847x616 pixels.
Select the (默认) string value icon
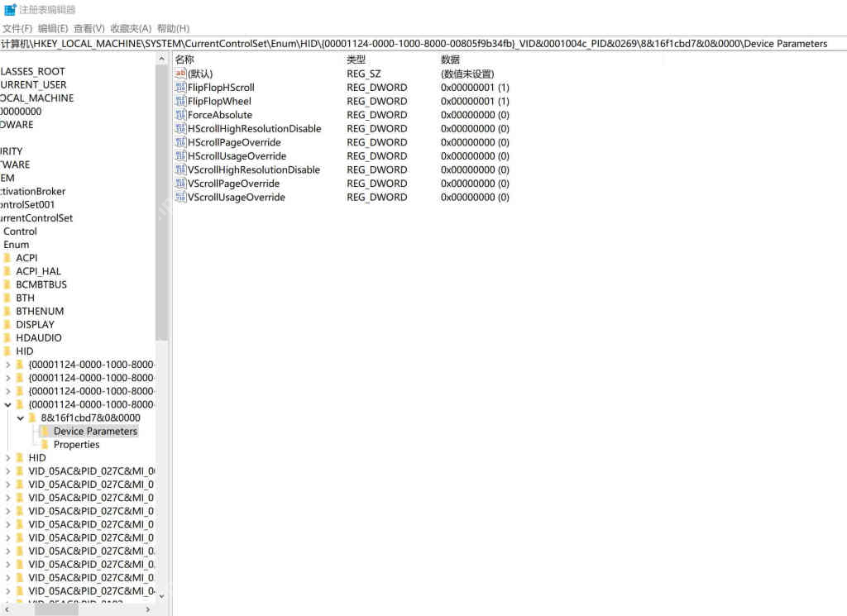[x=180, y=74]
